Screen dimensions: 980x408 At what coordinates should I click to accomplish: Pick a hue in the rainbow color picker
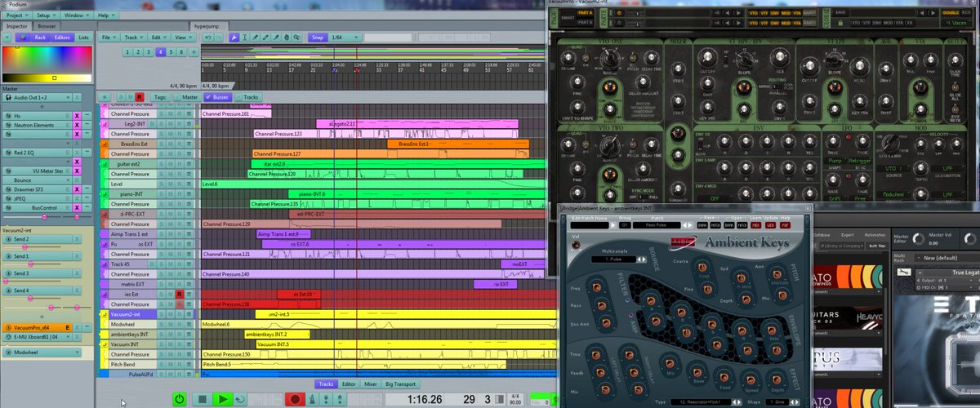coord(47,59)
